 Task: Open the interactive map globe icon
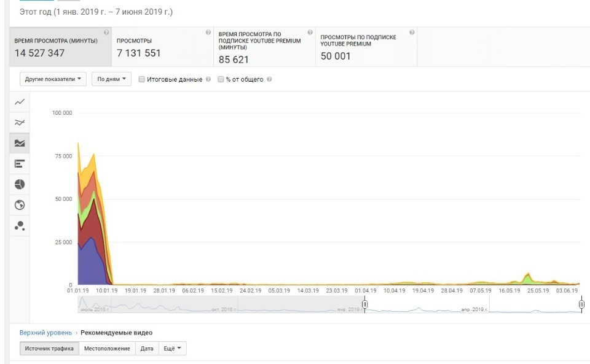[20, 205]
